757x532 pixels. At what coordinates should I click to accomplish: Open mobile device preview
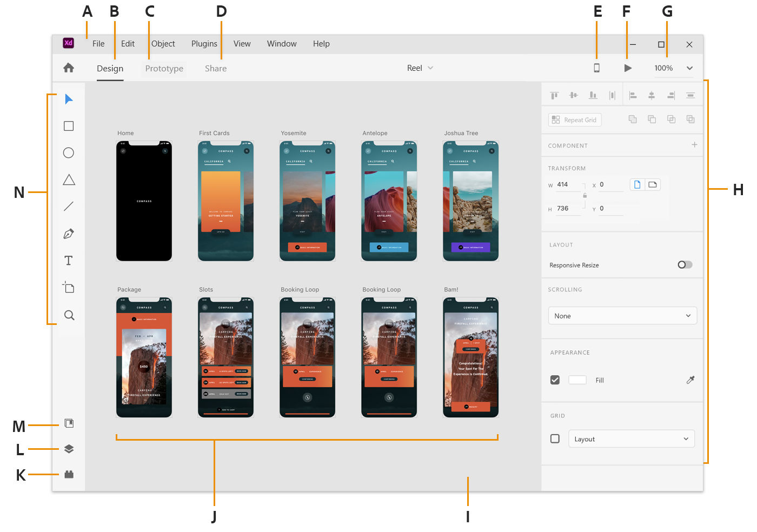pos(596,68)
